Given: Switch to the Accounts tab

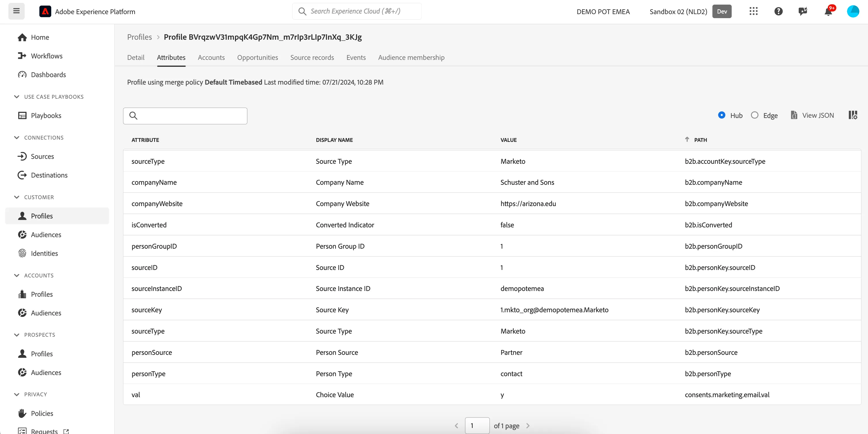Looking at the screenshot, I should pos(211,57).
